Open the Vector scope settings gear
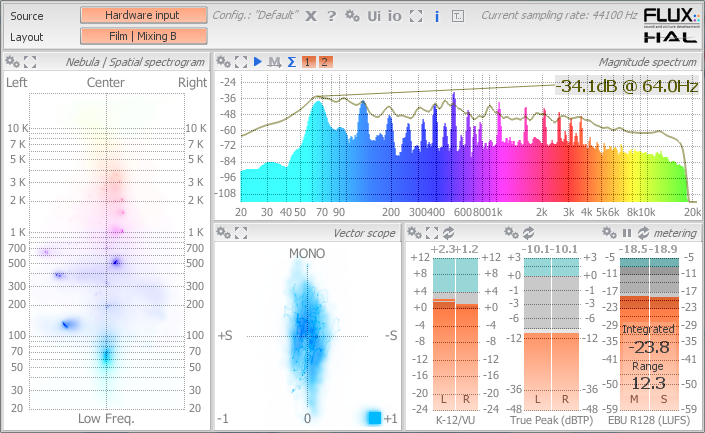Screen dimensions: 705x433 click(223, 233)
